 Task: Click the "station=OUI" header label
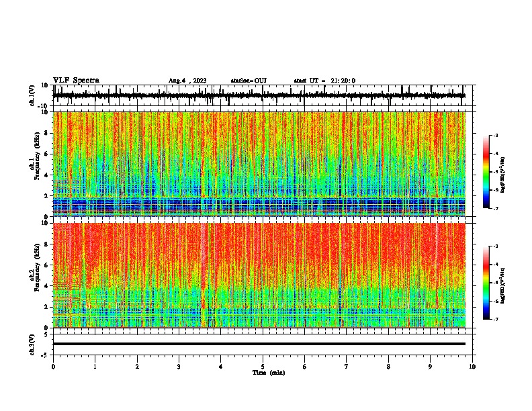click(249, 81)
